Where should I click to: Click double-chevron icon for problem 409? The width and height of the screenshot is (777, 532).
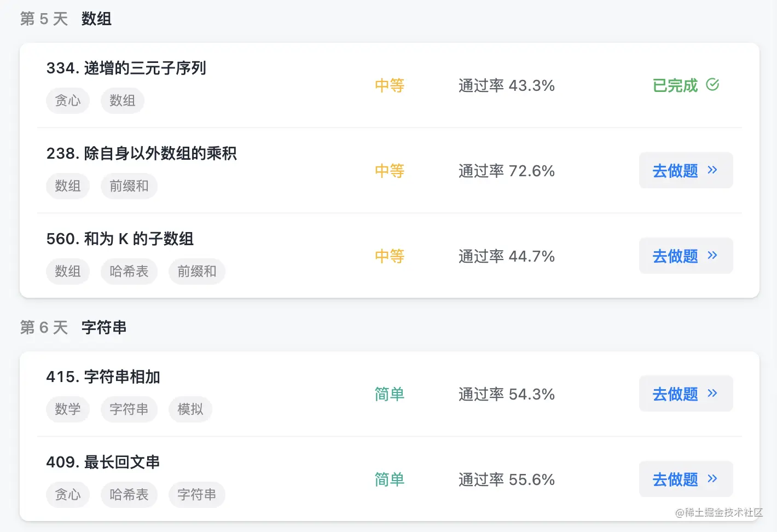(x=712, y=479)
